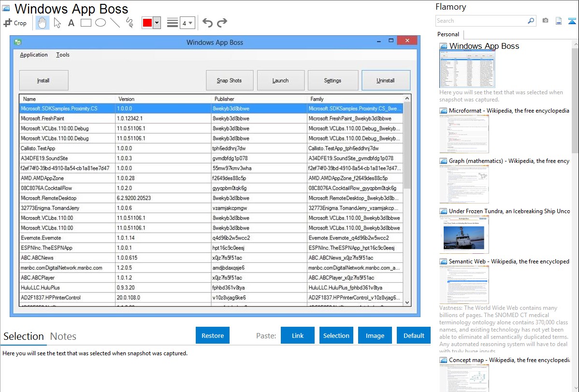
Task: Open the Windows App Boss snapshot thumbnail
Action: click(x=467, y=69)
